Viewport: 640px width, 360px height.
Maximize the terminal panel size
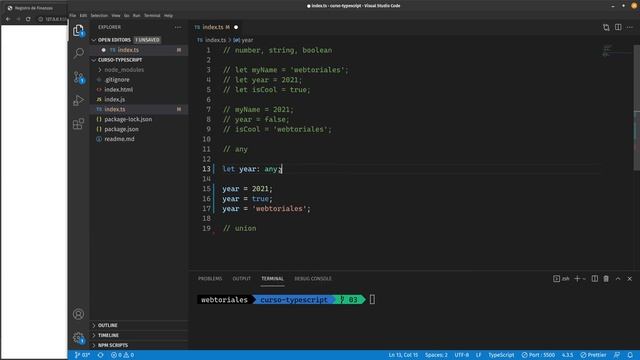pos(618,278)
